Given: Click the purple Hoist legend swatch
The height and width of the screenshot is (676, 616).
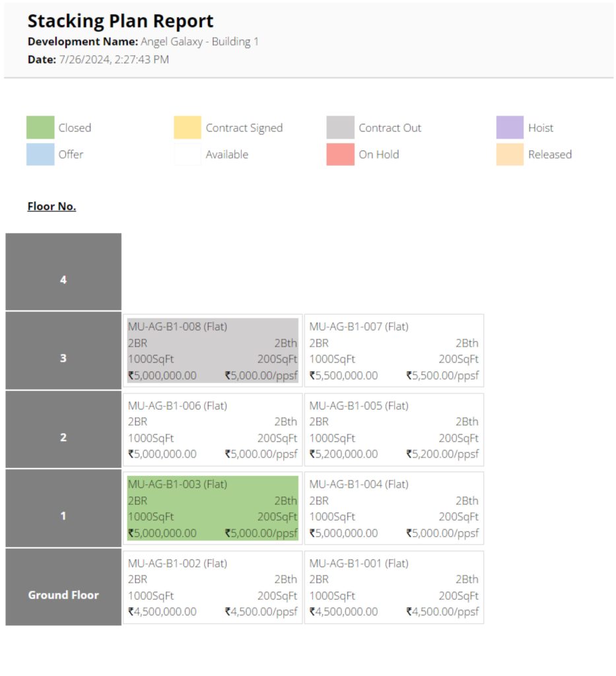Looking at the screenshot, I should 510,127.
